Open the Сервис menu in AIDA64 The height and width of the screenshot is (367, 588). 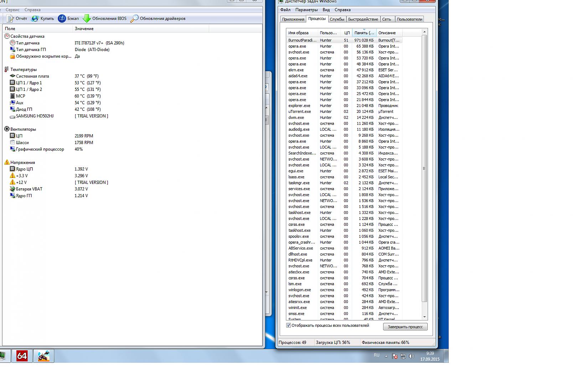pyautogui.click(x=12, y=10)
